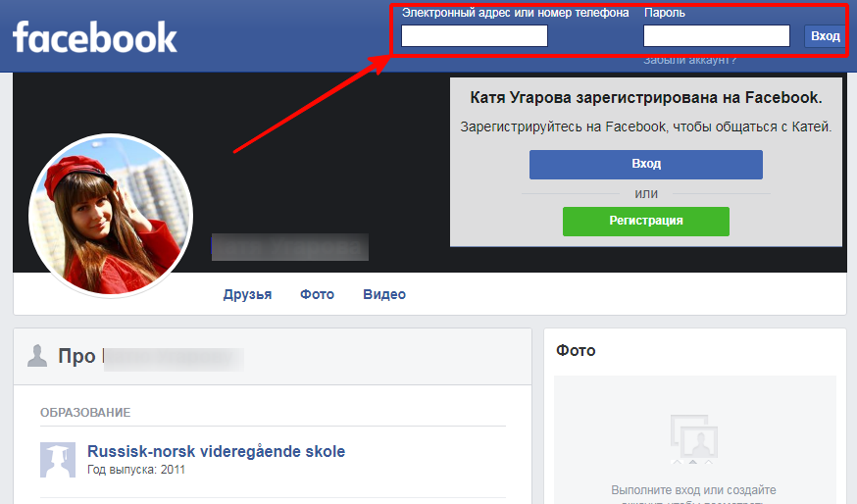Click the person silhouette icon beside Про
This screenshot has width=857, height=504.
pyautogui.click(x=37, y=355)
